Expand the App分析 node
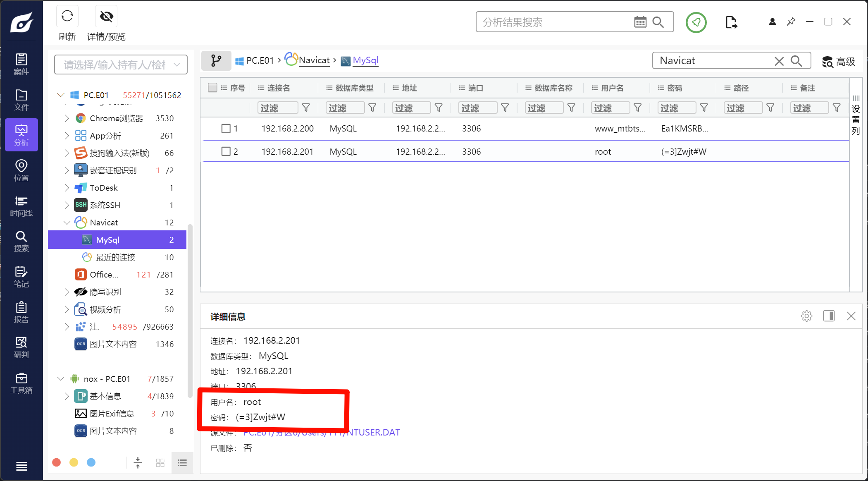 [x=67, y=136]
